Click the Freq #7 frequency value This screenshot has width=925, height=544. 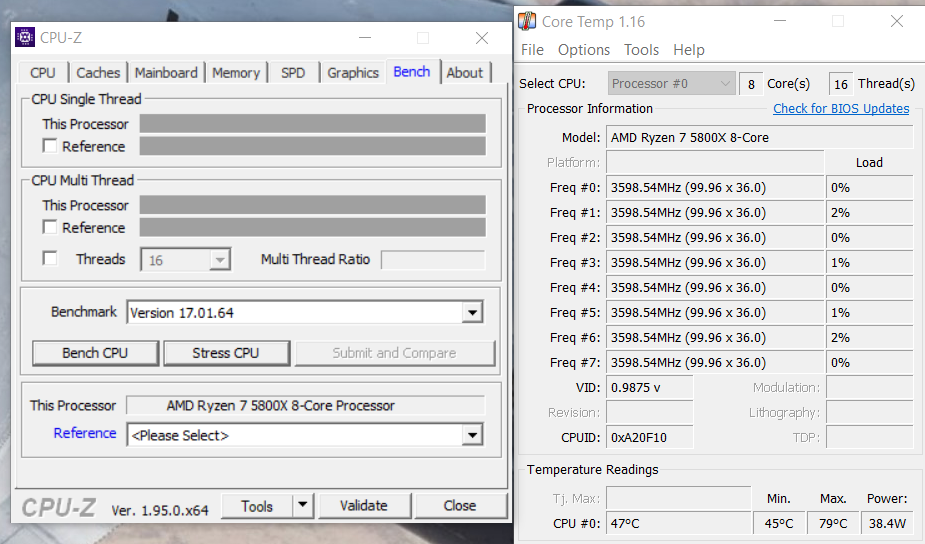(715, 363)
